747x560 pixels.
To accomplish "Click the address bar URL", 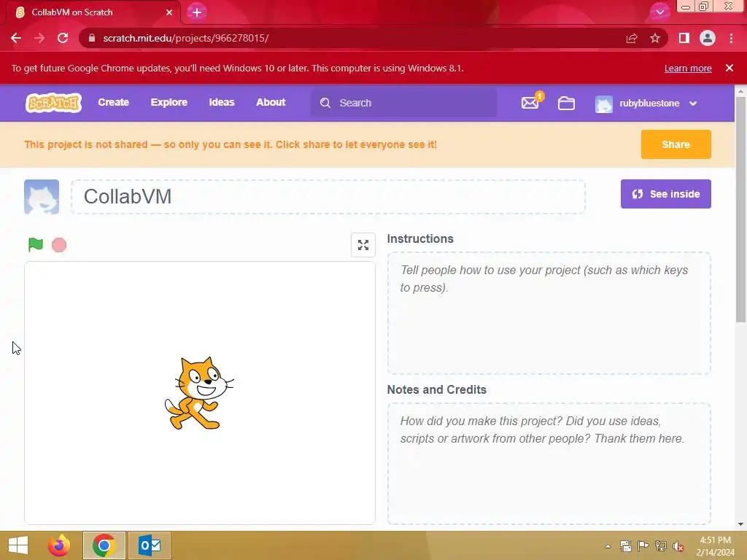I will [186, 38].
